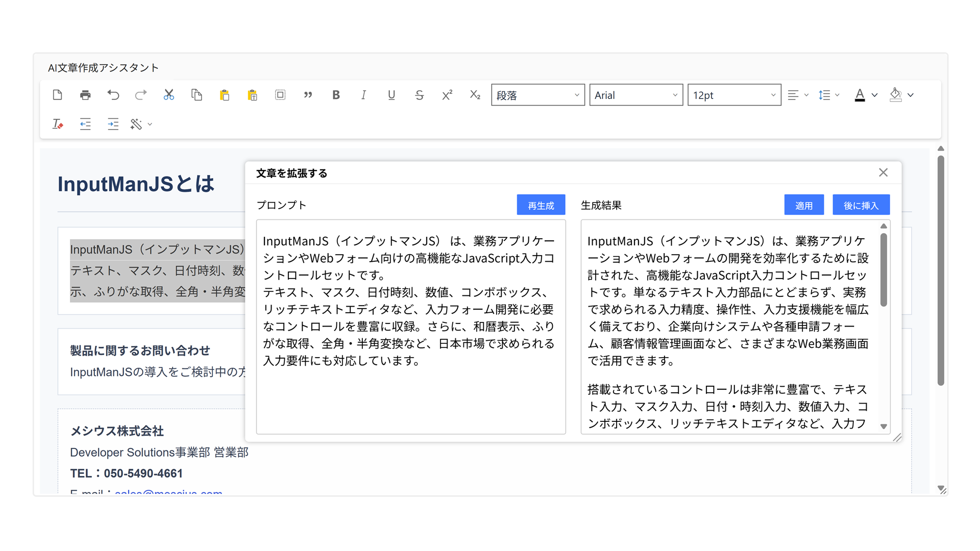This screenshot has width=980, height=551.
Task: Click the AI文章作成アシスタント title
Action: click(103, 68)
